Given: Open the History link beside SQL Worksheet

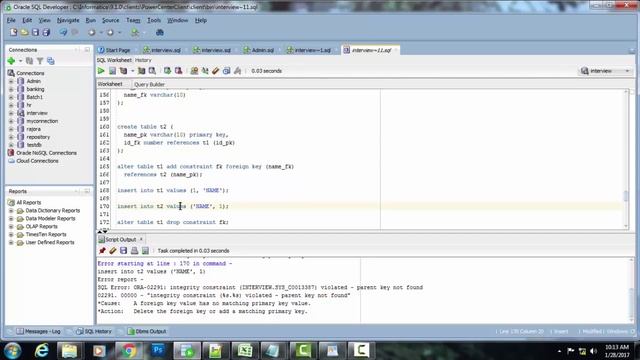Looking at the screenshot, I should click(143, 60).
